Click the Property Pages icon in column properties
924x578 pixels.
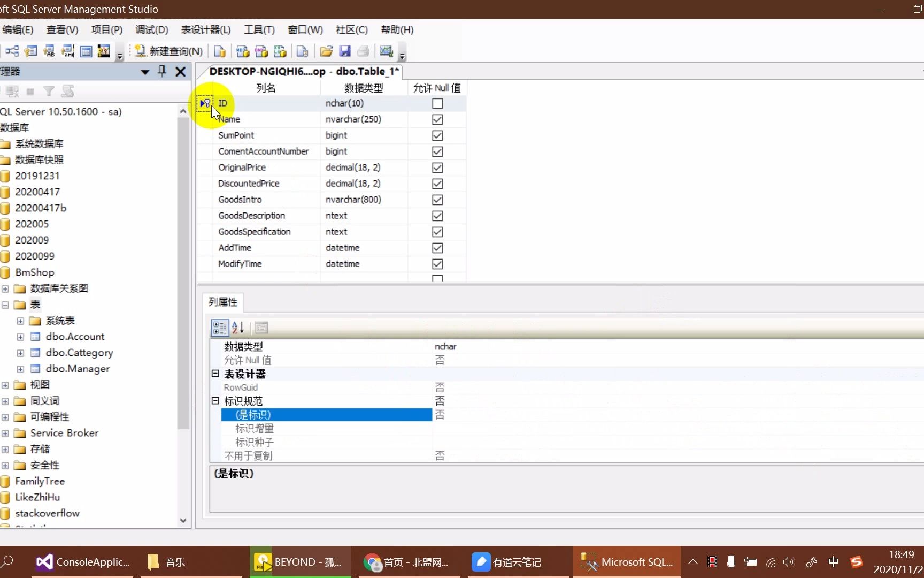click(x=261, y=328)
